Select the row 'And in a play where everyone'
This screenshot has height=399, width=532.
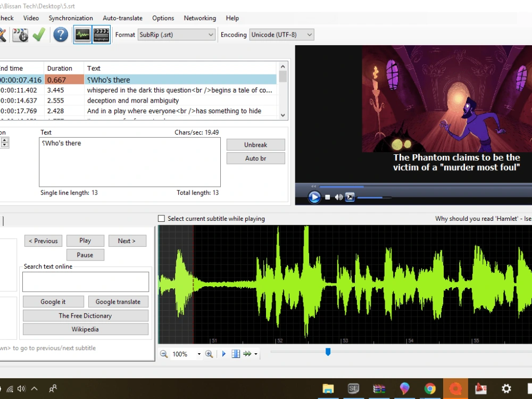tap(138, 111)
